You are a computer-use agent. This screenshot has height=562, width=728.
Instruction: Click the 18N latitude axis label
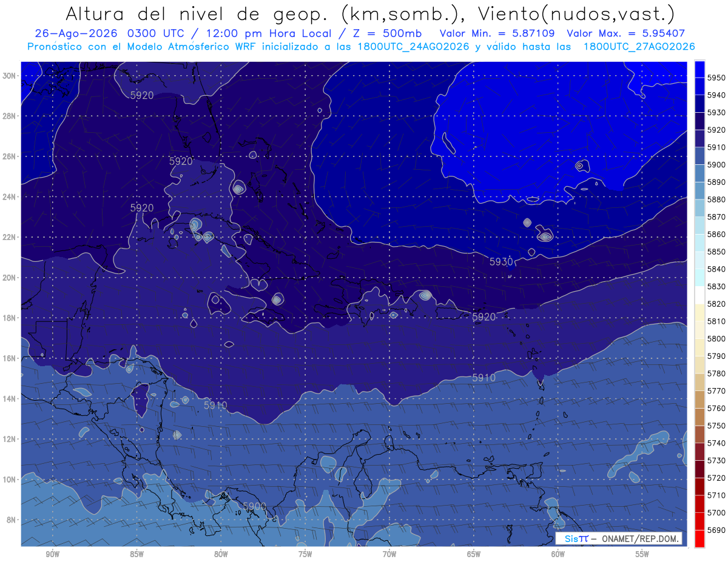coord(10,318)
